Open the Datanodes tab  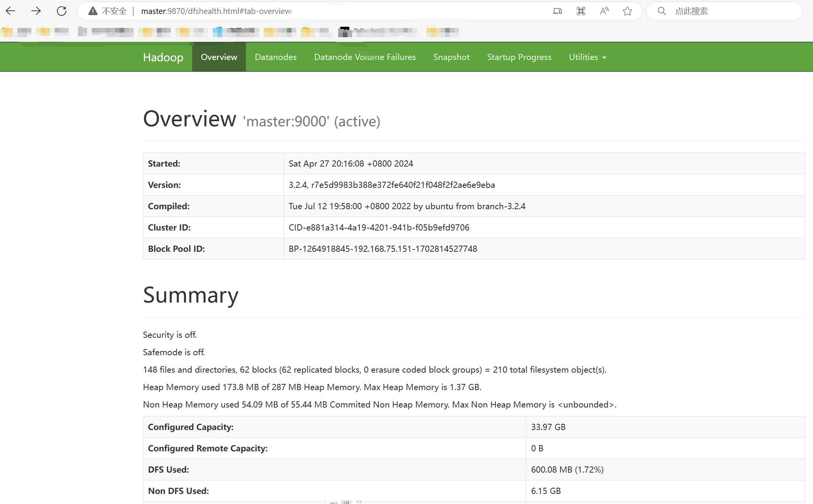276,57
